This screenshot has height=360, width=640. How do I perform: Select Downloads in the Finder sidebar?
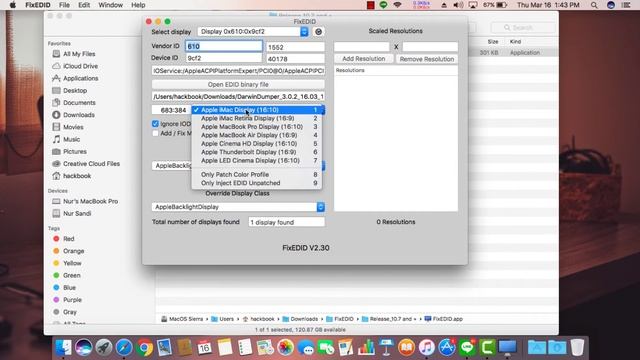[x=79, y=115]
